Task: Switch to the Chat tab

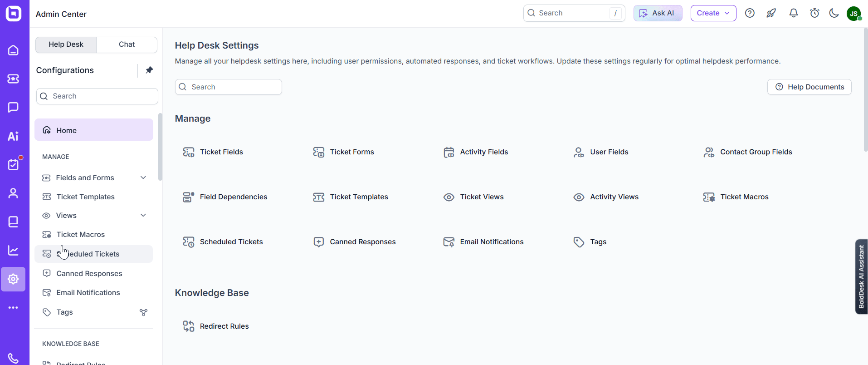Action: 127,44
